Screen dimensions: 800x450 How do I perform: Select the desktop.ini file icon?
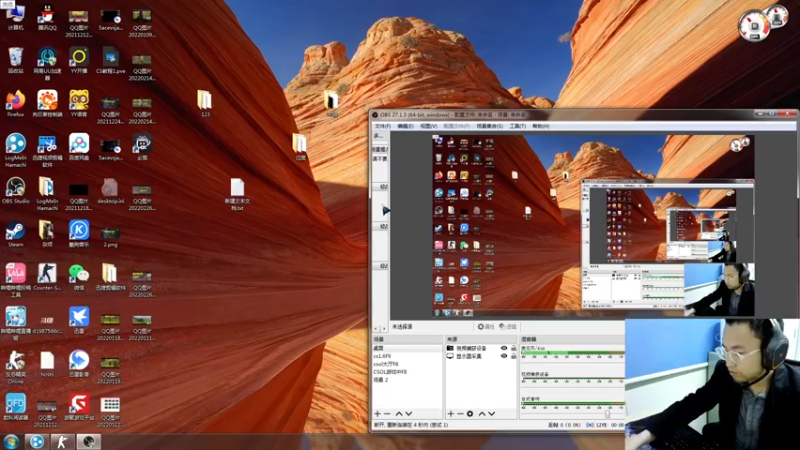pos(110,190)
